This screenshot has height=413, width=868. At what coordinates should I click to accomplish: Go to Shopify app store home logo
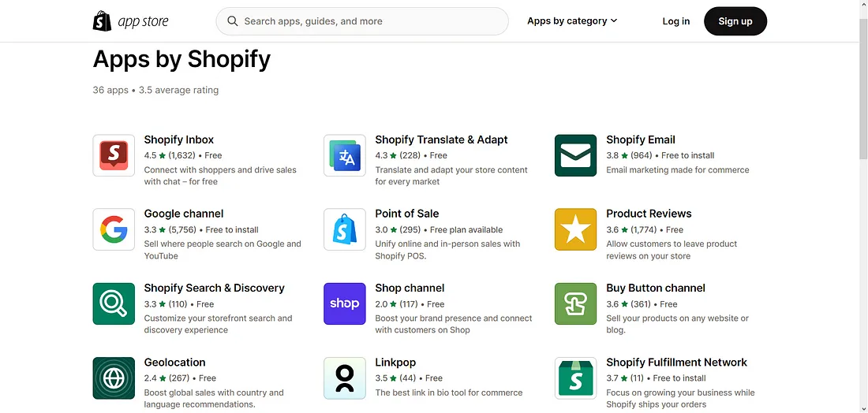(x=131, y=21)
